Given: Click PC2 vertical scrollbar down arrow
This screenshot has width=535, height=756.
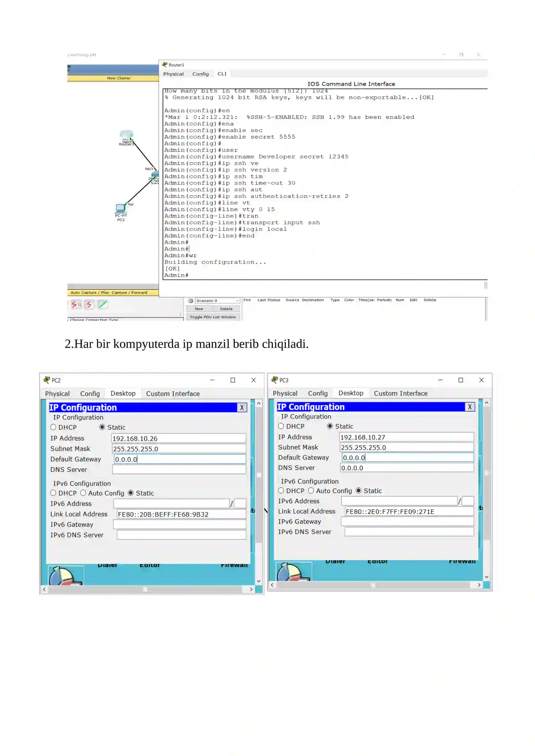Looking at the screenshot, I should [259, 581].
